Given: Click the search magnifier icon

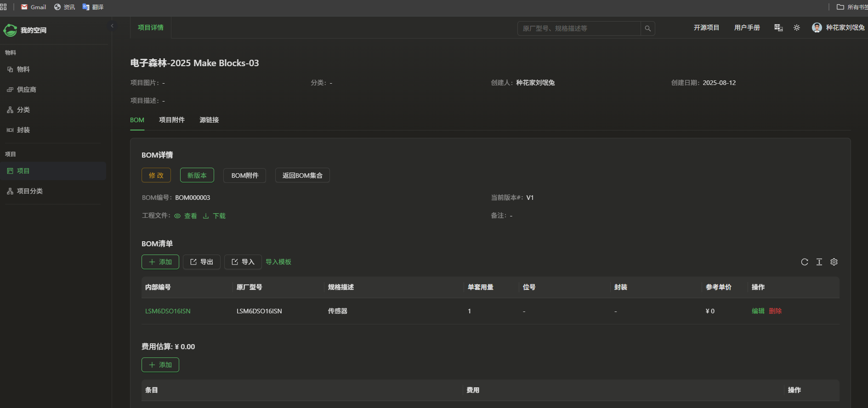Looking at the screenshot, I should (647, 28).
